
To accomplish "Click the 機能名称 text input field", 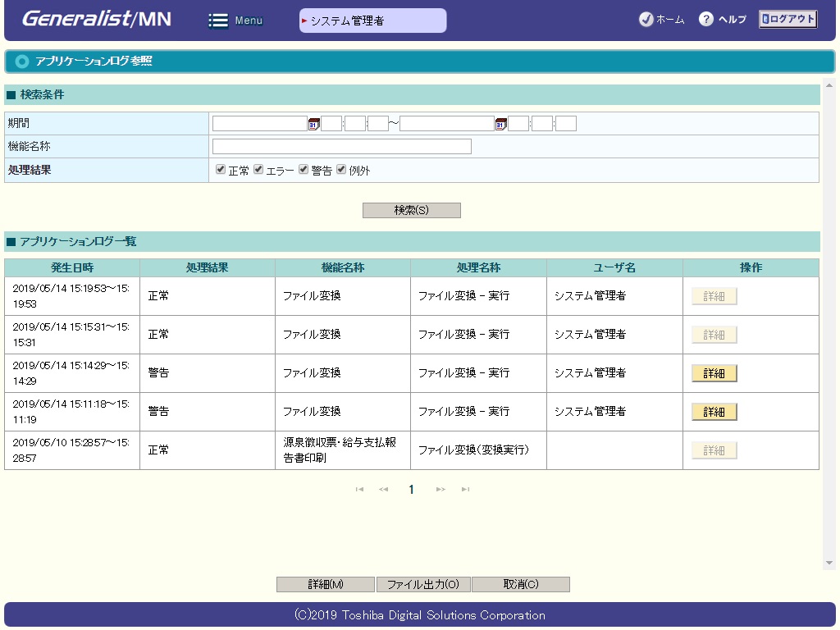I will pyautogui.click(x=341, y=147).
